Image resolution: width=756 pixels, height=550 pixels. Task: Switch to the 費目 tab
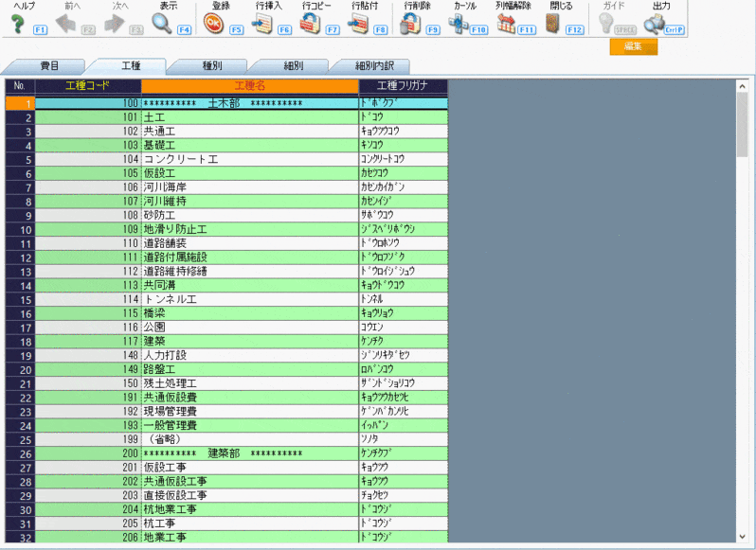[49, 66]
